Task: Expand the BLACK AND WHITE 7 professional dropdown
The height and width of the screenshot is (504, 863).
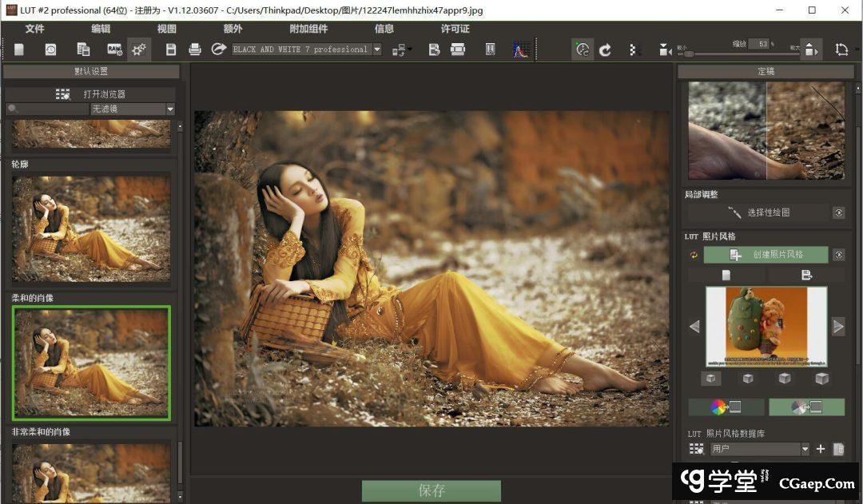Action: coord(376,50)
